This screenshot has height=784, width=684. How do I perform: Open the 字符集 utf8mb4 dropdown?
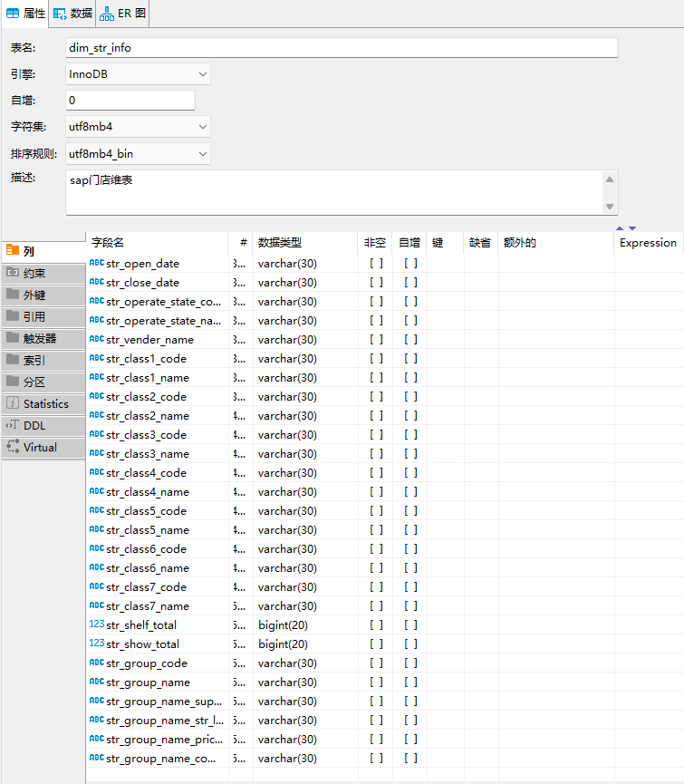[138, 127]
